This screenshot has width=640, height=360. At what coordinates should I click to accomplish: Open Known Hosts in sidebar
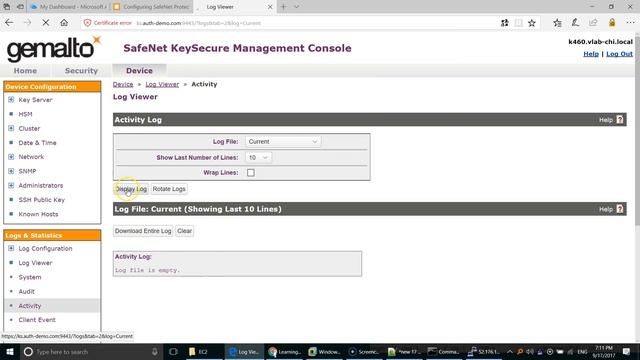pos(38,214)
